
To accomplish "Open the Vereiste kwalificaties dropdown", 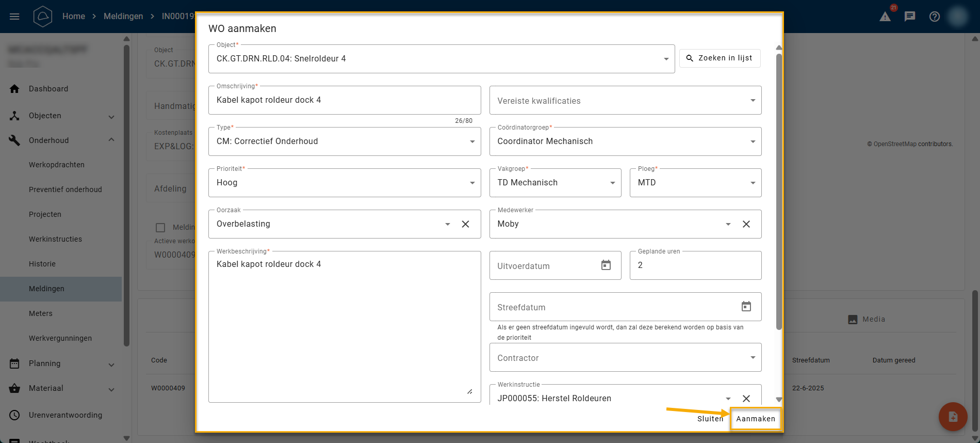I will point(753,100).
